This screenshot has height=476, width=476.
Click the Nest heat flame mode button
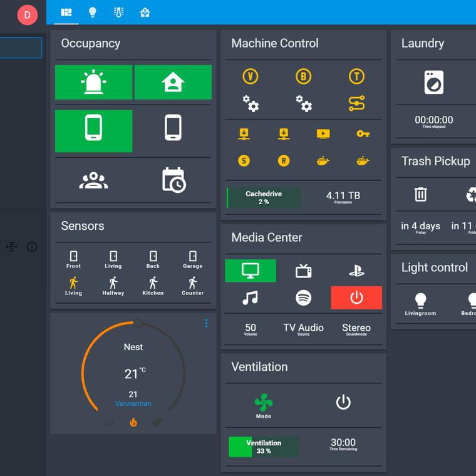click(x=133, y=422)
